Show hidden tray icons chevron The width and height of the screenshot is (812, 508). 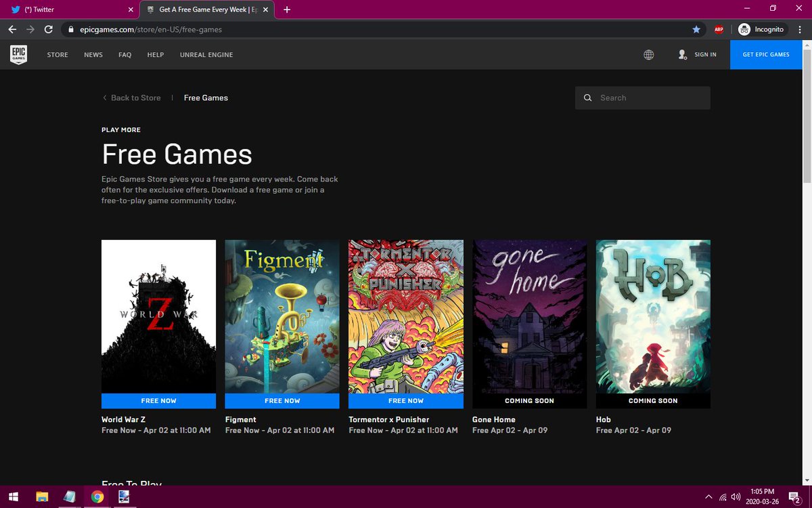pyautogui.click(x=708, y=496)
